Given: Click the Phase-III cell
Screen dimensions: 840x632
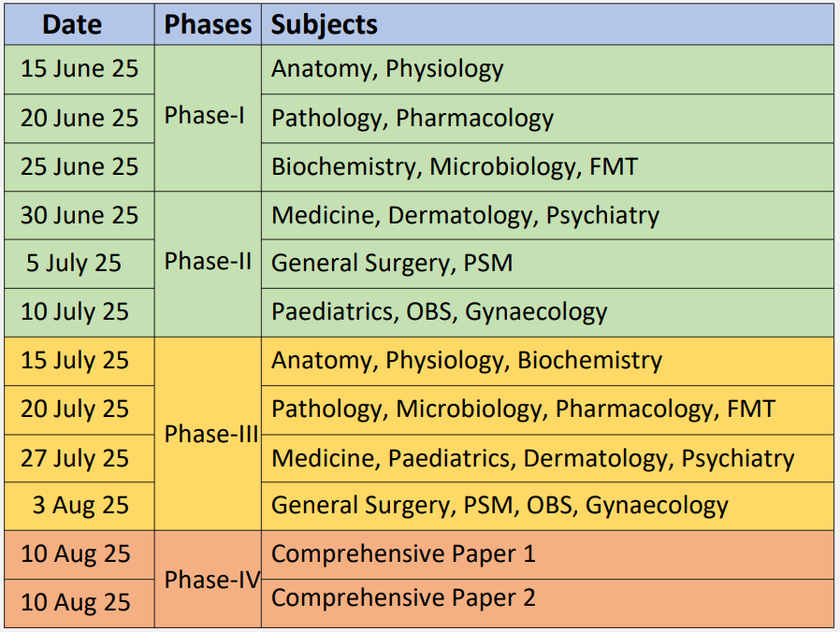Looking at the screenshot, I should tap(210, 434).
